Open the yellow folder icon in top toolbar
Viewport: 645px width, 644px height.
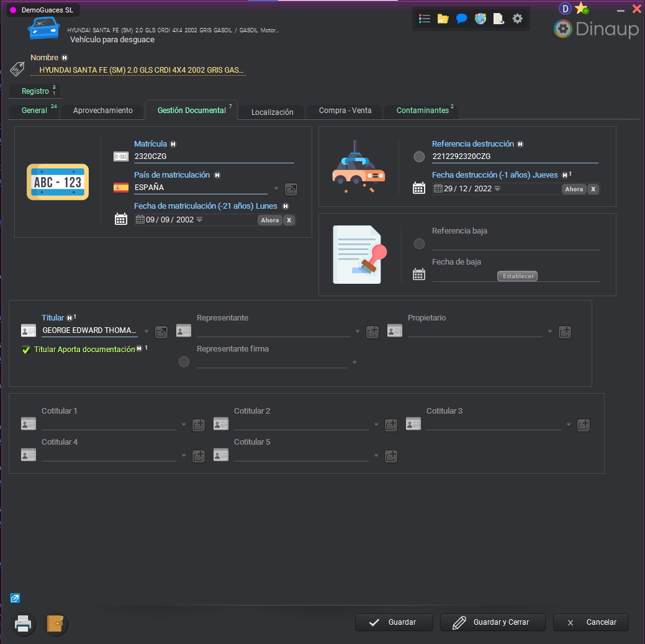point(443,19)
